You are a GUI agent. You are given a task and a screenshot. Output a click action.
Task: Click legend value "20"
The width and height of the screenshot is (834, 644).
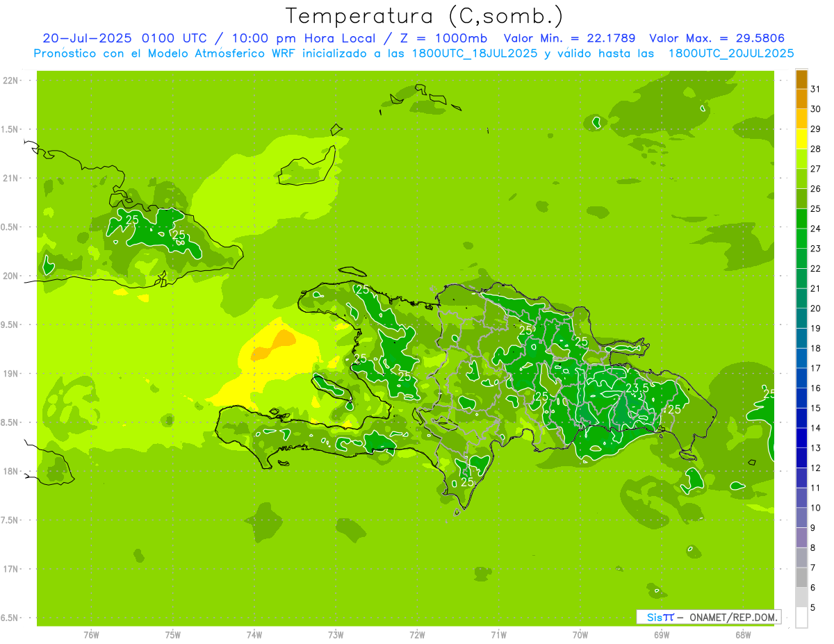pyautogui.click(x=816, y=308)
